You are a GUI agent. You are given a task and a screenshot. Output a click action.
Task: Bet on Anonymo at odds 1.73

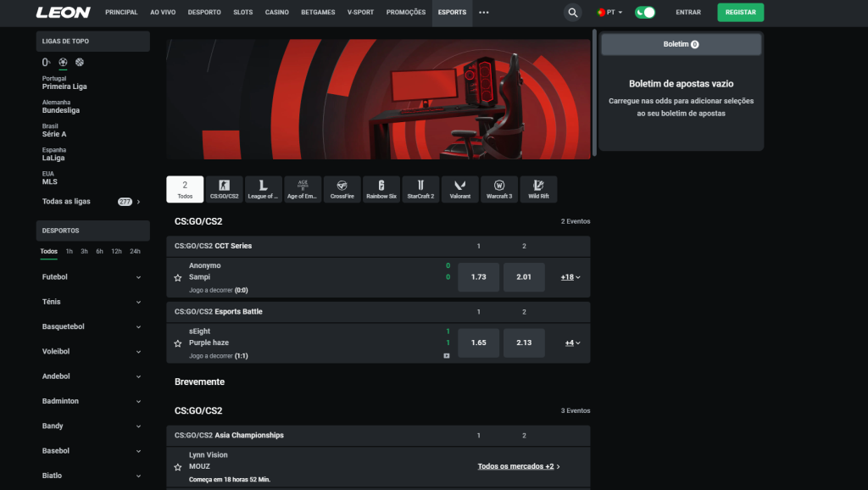tap(478, 277)
